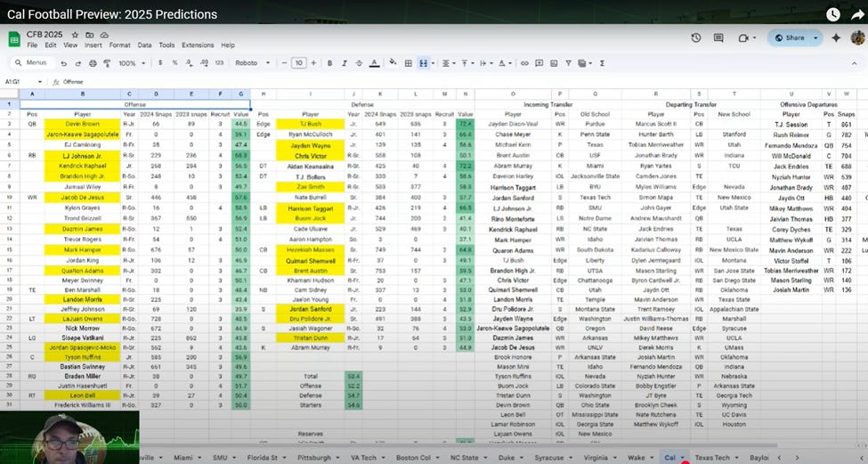Collapse the toolbar with the chevron
Viewport: 868px width, 464px height.
[x=854, y=63]
